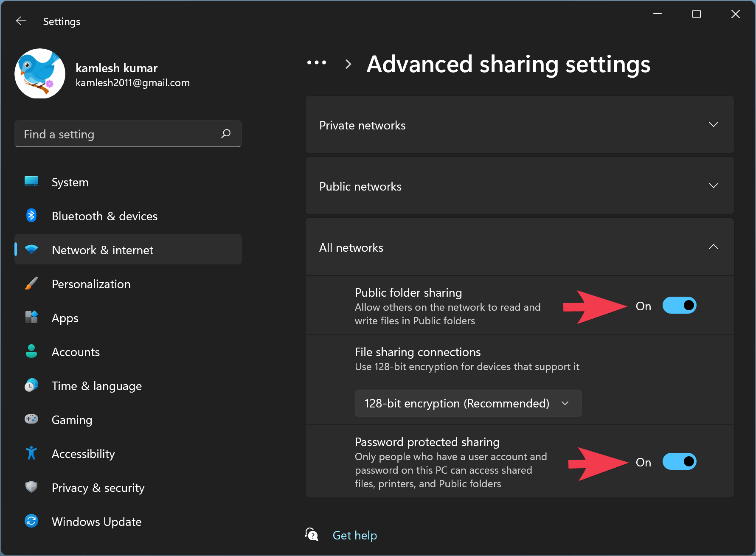Open Windows Update via its refresh icon

tap(31, 521)
